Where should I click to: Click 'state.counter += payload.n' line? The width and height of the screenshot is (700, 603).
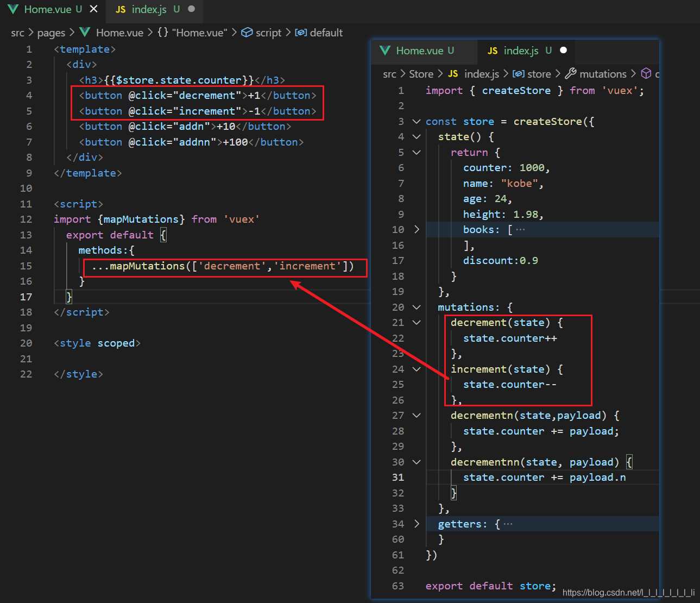tap(544, 478)
